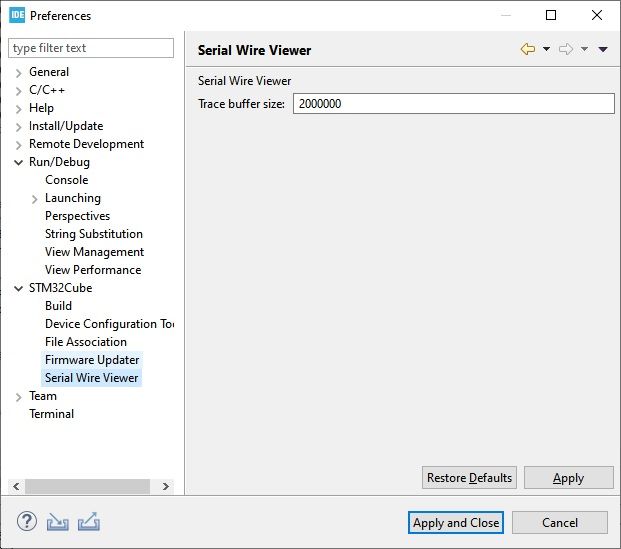The width and height of the screenshot is (621, 549).
Task: Close the Preferences window
Action: (x=597, y=15)
